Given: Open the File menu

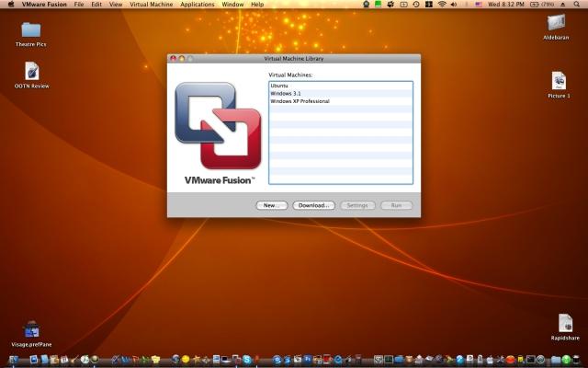Looking at the screenshot, I should [79, 5].
